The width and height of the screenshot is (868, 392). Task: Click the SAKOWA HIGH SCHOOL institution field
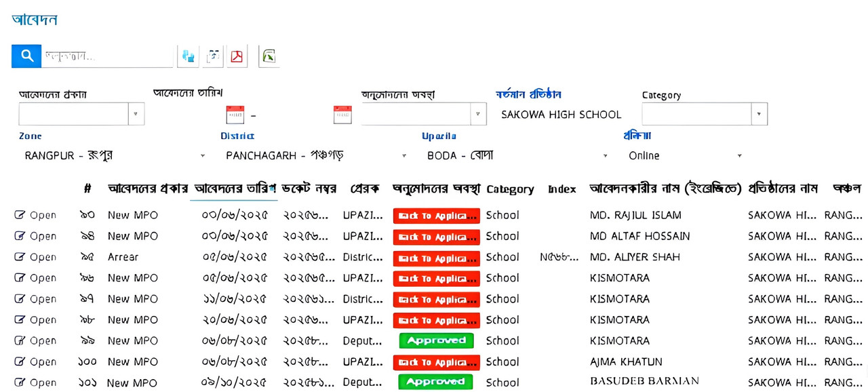[x=561, y=115]
